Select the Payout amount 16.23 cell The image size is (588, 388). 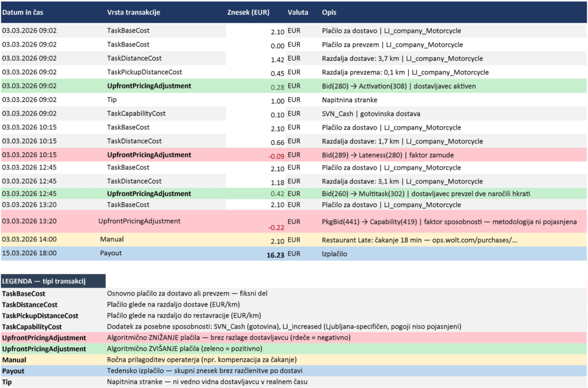coord(271,253)
